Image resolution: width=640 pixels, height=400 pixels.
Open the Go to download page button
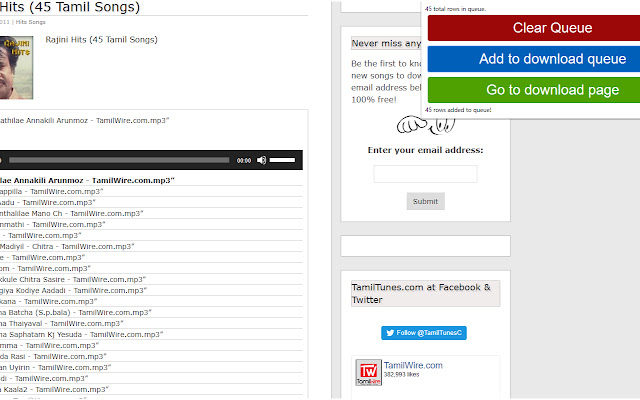pyautogui.click(x=534, y=90)
